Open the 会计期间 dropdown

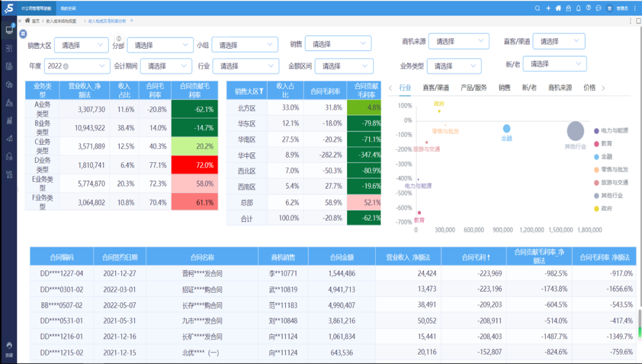[x=166, y=67]
